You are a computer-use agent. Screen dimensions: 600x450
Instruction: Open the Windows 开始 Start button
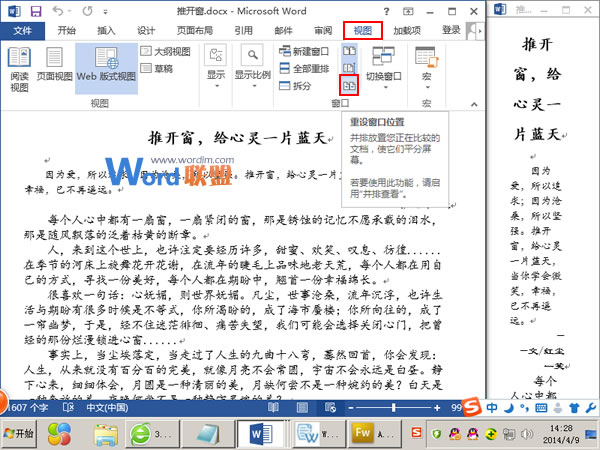tap(18, 434)
